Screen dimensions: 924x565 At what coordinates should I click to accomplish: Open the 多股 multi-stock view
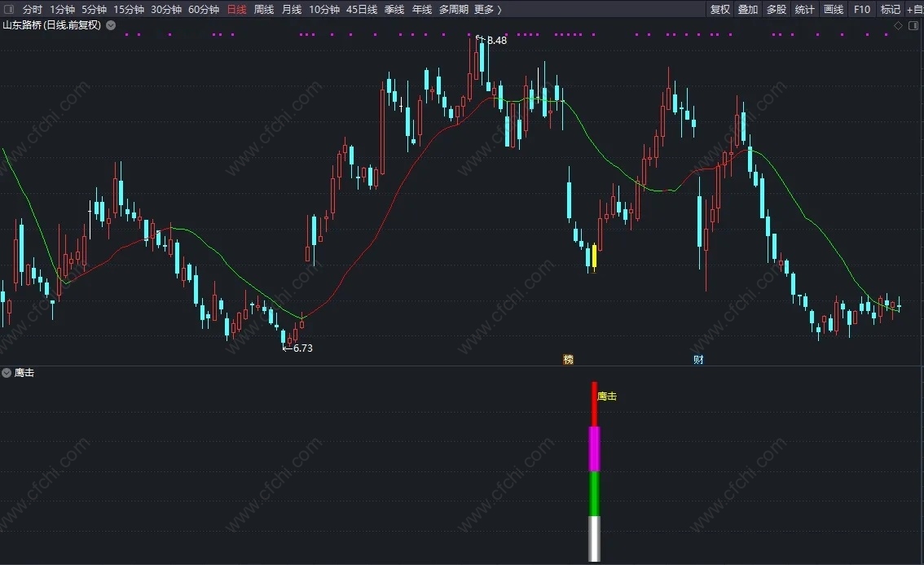click(777, 10)
